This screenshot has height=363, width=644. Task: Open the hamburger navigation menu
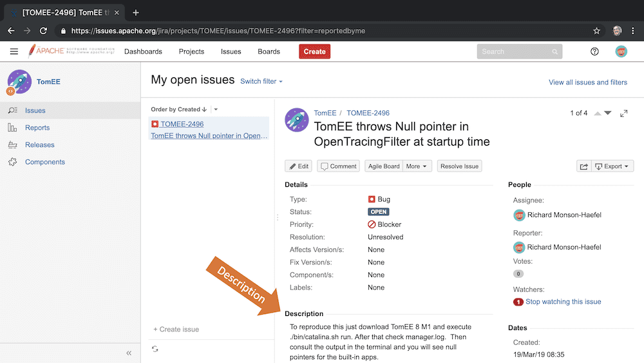14,52
